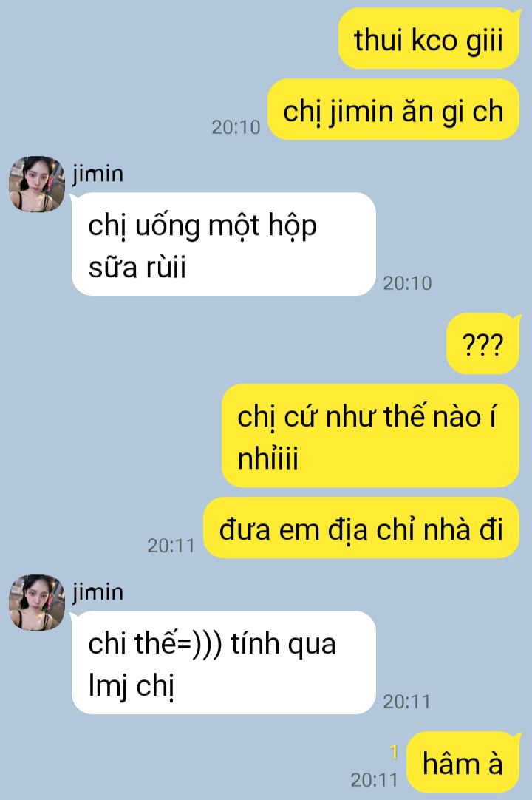Tap the 20:11 timestamp beside jimin's second reply
The height and width of the screenshot is (800, 532).
[407, 702]
